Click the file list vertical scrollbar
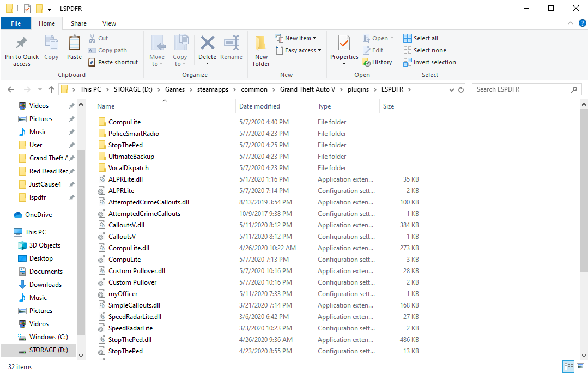 point(584,191)
